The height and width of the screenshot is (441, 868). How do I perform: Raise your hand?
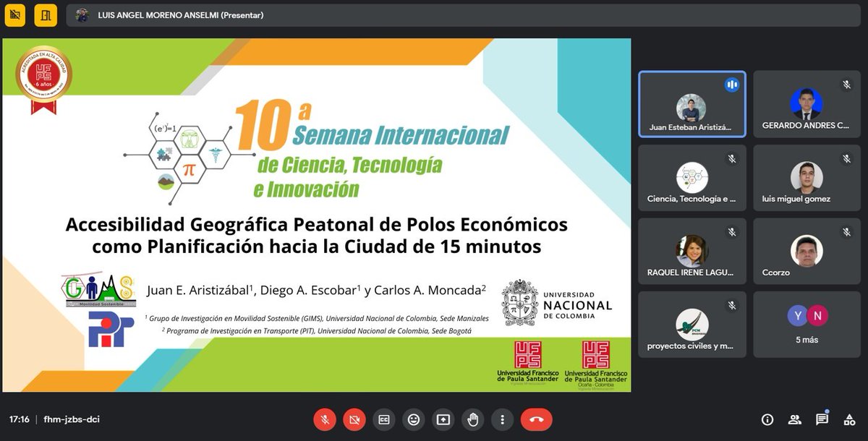[472, 419]
